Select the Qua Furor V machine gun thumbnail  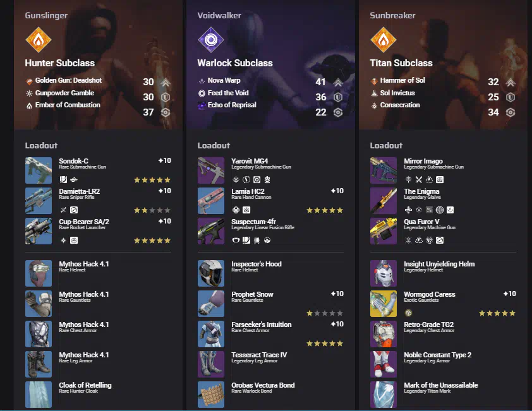[384, 231]
